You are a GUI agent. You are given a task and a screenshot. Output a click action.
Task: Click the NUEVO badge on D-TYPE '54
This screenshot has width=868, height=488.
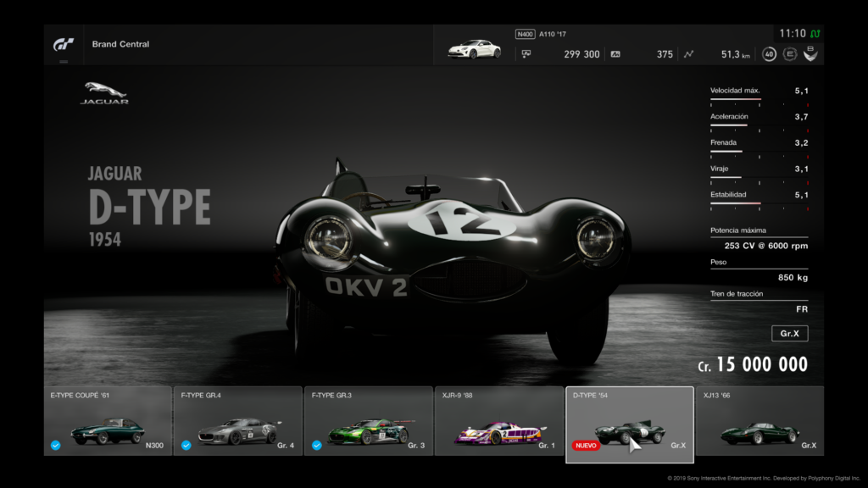coord(586,446)
